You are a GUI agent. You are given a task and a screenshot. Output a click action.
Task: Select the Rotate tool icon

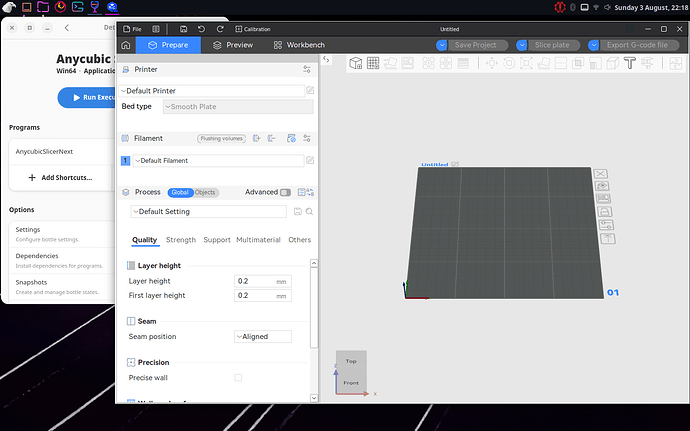pos(509,63)
